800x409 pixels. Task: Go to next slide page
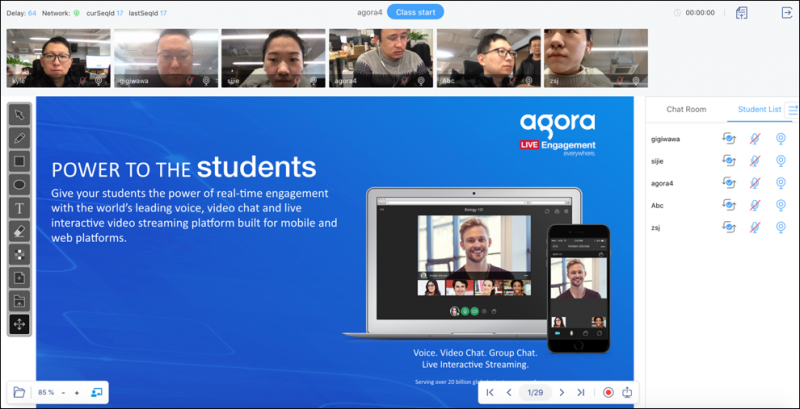pos(561,393)
